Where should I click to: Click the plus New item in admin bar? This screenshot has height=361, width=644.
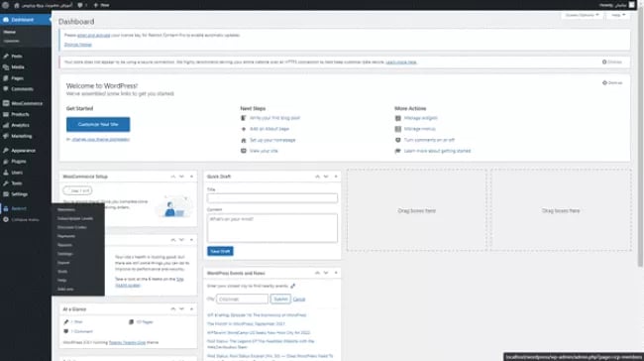pyautogui.click(x=101, y=5)
